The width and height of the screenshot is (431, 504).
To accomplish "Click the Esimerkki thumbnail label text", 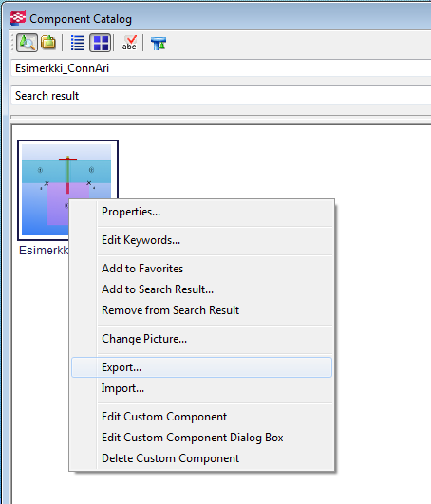I will point(44,250).
